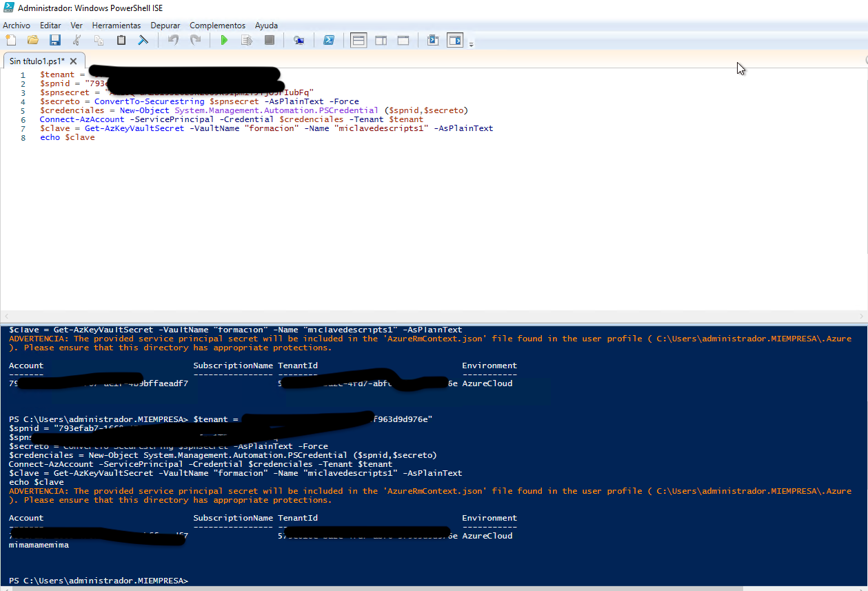Image resolution: width=868 pixels, height=591 pixels.
Task: Expand the toolbar overflow options arrow
Action: pyautogui.click(x=472, y=45)
